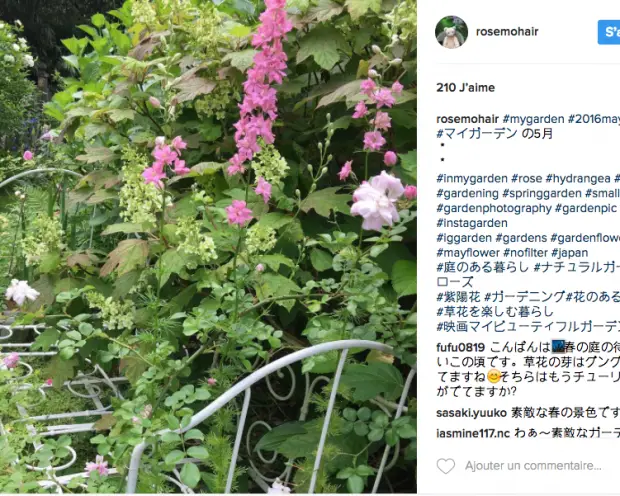Visit commenter iasmine117.nc profile
Image resolution: width=620 pixels, height=496 pixels.
[x=473, y=433]
